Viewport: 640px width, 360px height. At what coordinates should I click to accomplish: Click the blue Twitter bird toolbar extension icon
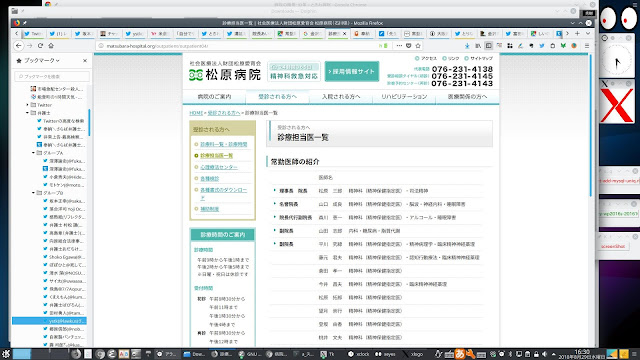coord(542,46)
